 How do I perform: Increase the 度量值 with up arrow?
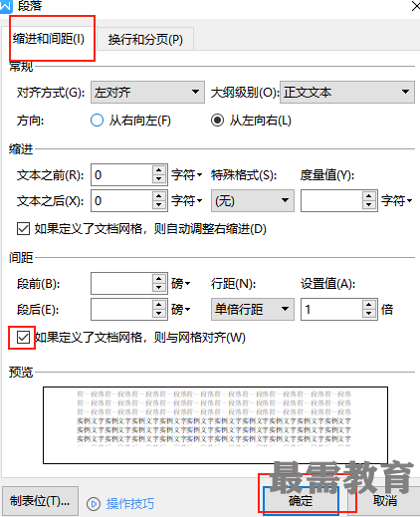point(369,196)
